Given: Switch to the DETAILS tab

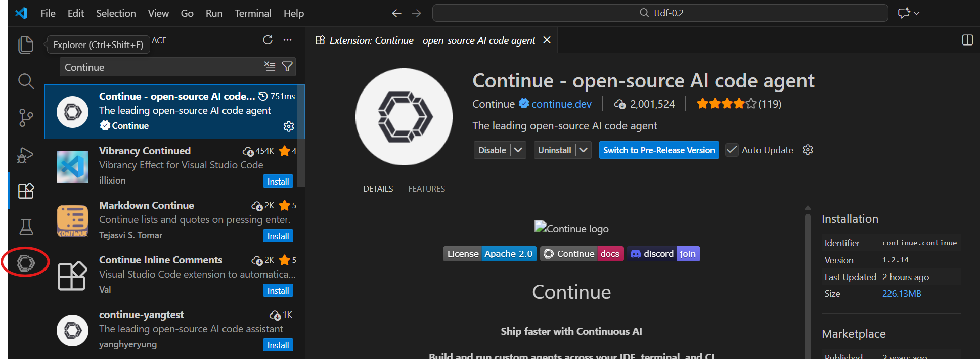Looking at the screenshot, I should (x=378, y=189).
